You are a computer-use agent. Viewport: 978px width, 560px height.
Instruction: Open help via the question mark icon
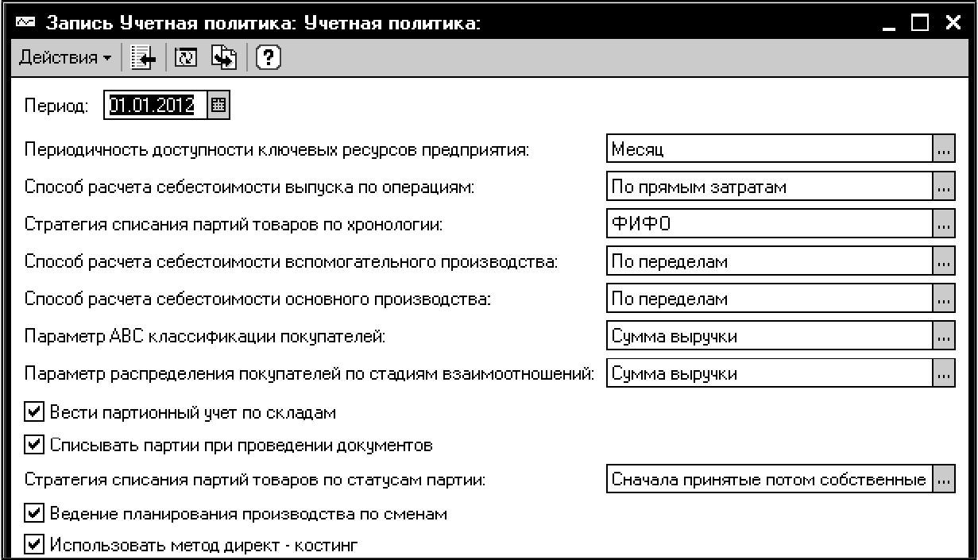pos(269,58)
